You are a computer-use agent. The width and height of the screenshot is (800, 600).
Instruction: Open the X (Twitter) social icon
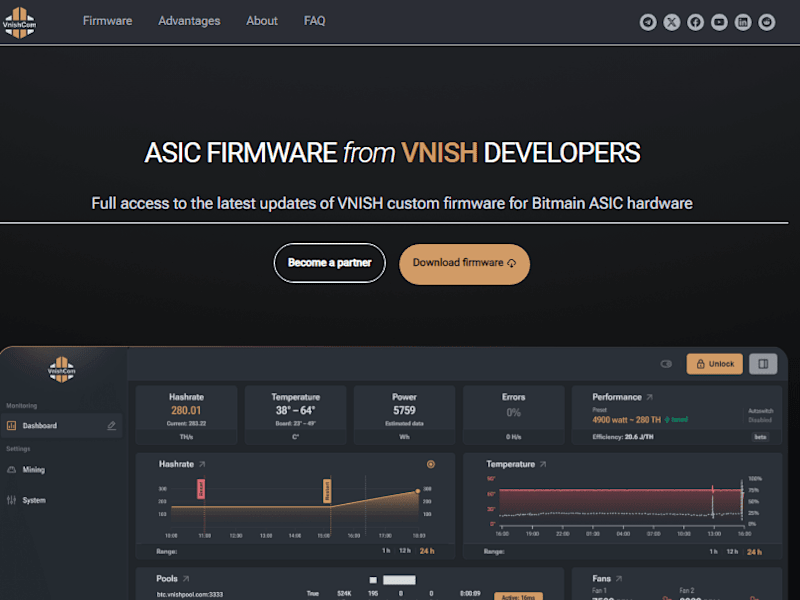click(671, 22)
